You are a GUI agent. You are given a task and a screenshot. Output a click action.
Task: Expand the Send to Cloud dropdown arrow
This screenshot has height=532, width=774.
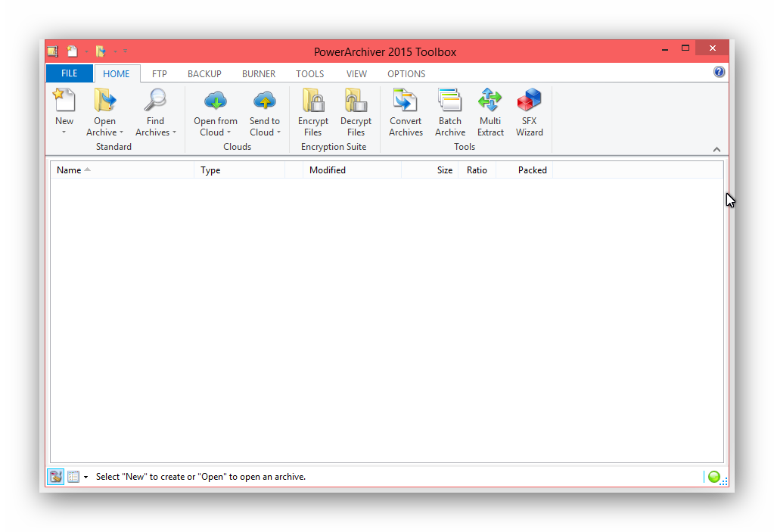(279, 132)
